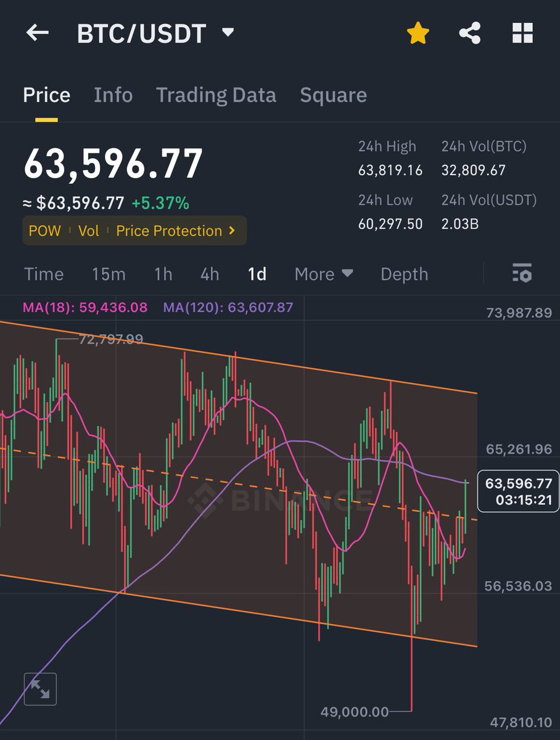Tap the current price countdown label on axis
Viewport: 560px width, 740px height.
518,491
